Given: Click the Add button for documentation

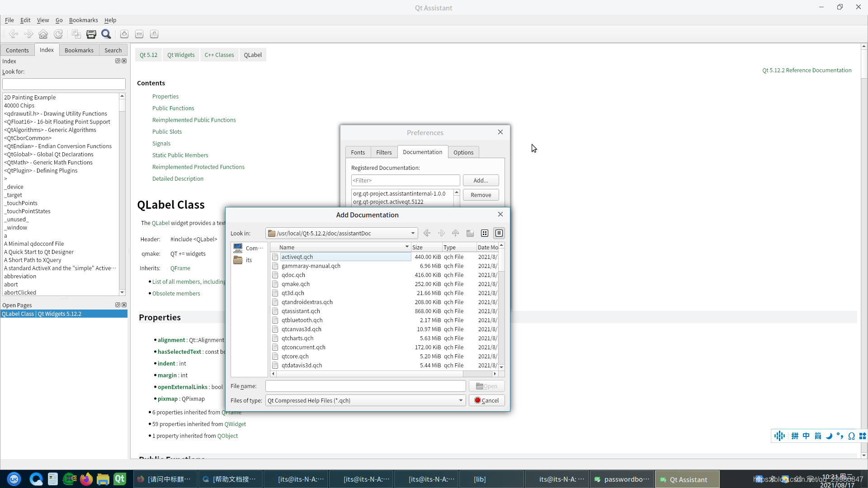Looking at the screenshot, I should click(x=481, y=180).
